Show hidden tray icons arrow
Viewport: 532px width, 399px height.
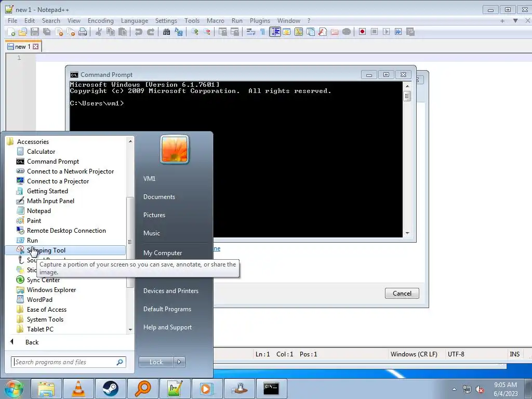pyautogui.click(x=454, y=389)
